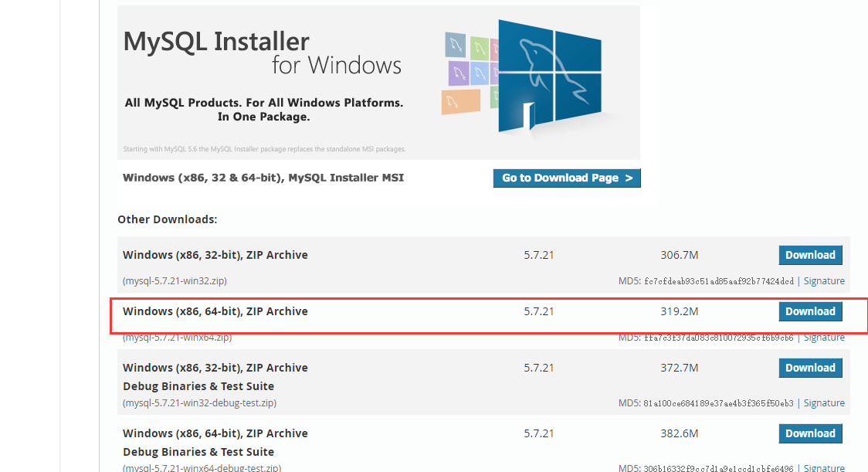Select text Windows (x86, 32 & 64-bit), MySQL Installer MSI
Screen dimensions: 868x472
(x=263, y=178)
